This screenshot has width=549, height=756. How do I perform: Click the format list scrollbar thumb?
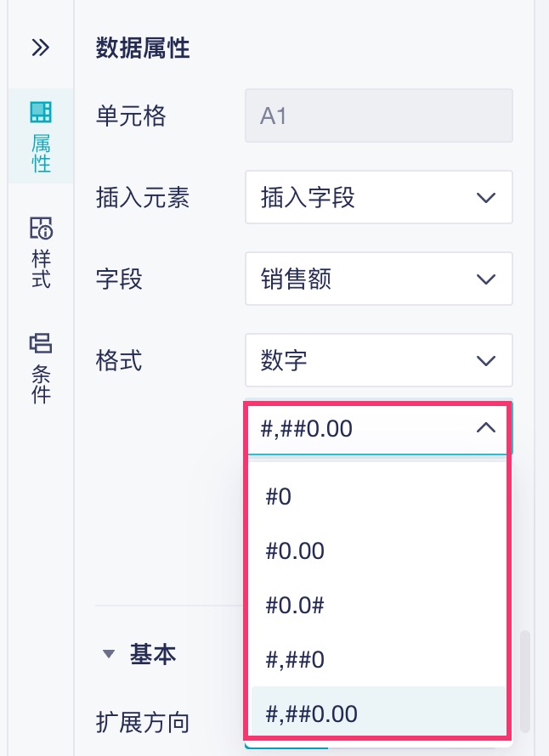(526, 680)
